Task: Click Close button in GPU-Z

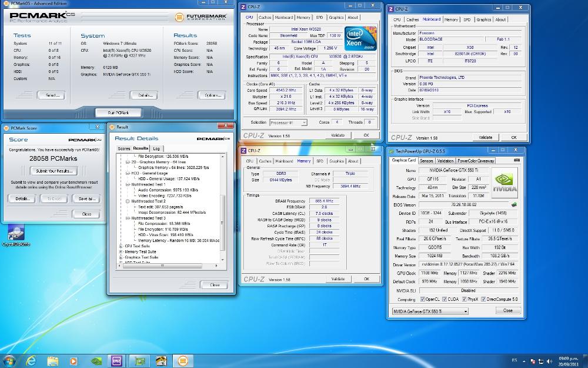Action: [x=508, y=310]
